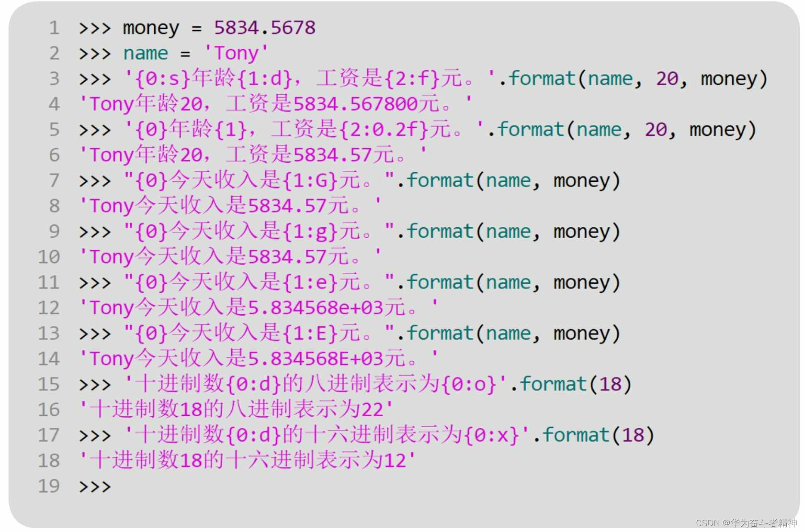Click line number 1
Screen dimensions: 804x532
point(54,28)
